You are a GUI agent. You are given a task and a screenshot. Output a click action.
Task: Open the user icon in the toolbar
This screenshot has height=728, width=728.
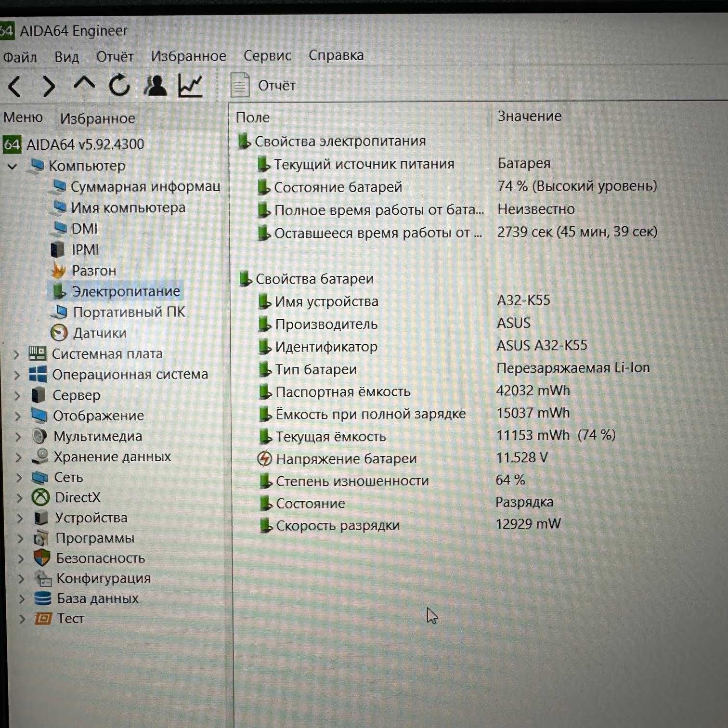click(155, 86)
